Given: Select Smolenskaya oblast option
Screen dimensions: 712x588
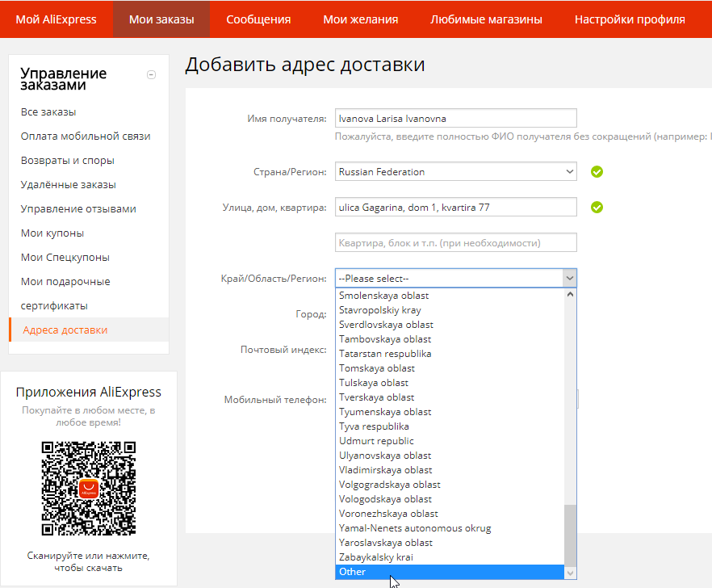Looking at the screenshot, I should coord(450,296).
